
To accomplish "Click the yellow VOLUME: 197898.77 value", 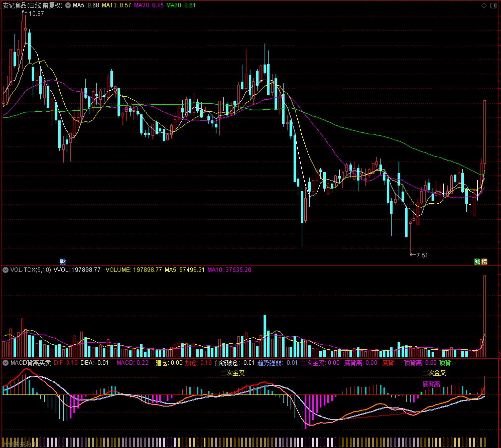I will (x=134, y=270).
